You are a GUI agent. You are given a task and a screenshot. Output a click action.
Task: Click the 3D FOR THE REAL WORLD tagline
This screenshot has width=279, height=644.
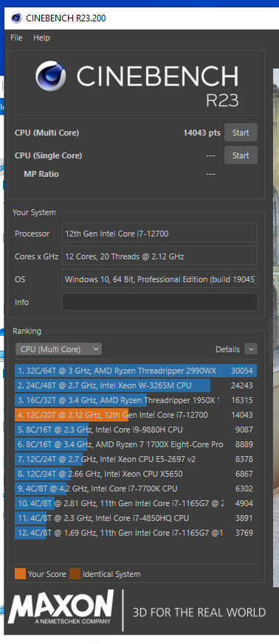(199, 612)
